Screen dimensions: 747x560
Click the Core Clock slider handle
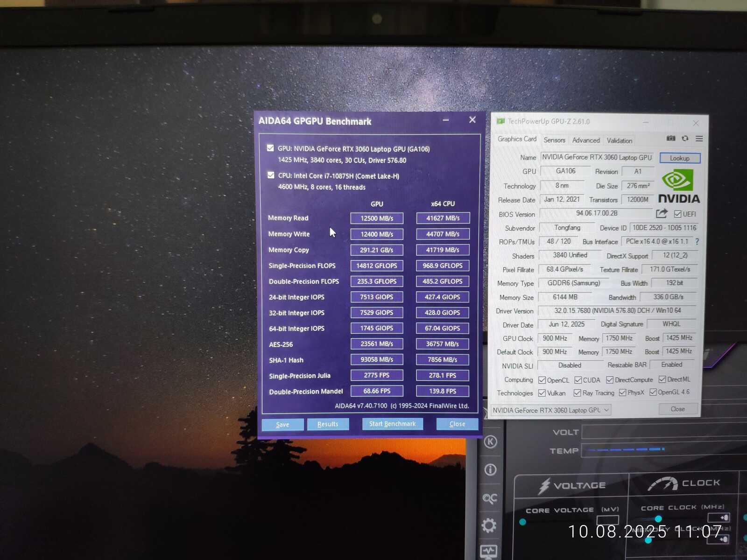coord(658,519)
